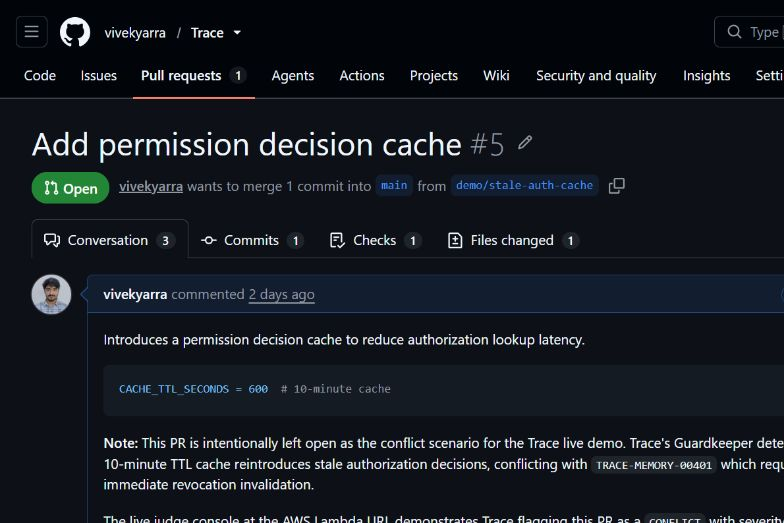Open the Agents tab
This screenshot has width=784, height=523.
[293, 76]
